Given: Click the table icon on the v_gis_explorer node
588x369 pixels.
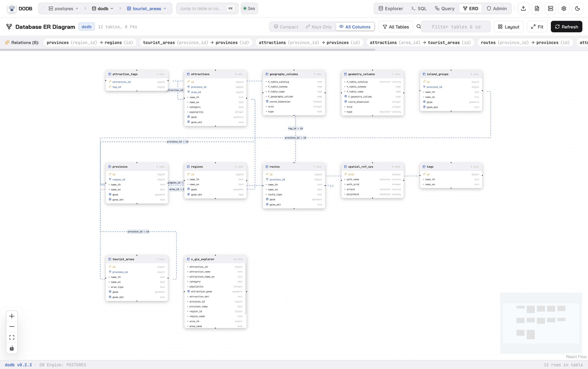Looking at the screenshot, I should [x=188, y=259].
